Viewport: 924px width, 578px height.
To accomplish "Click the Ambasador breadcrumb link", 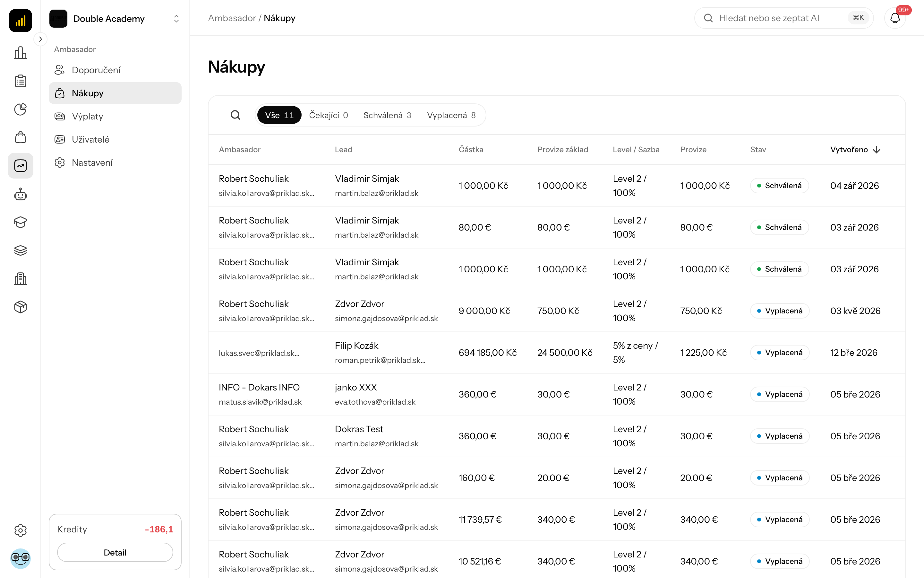I will click(232, 18).
